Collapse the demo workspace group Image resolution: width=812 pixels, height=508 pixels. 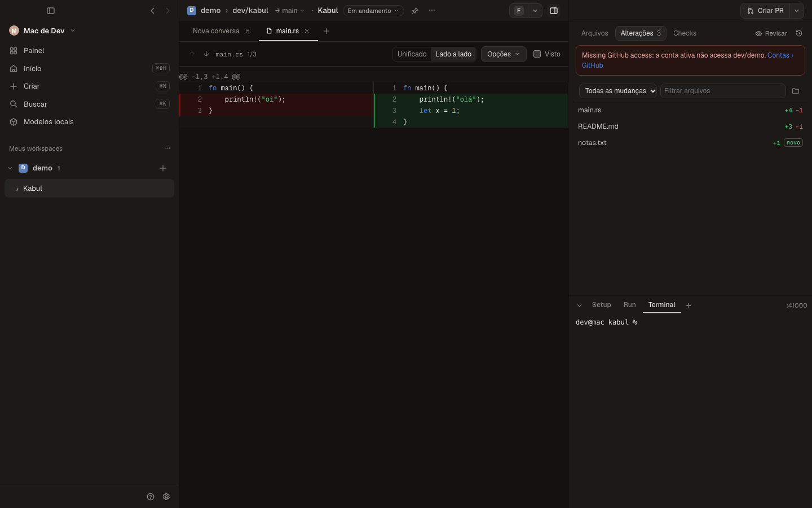click(x=10, y=168)
